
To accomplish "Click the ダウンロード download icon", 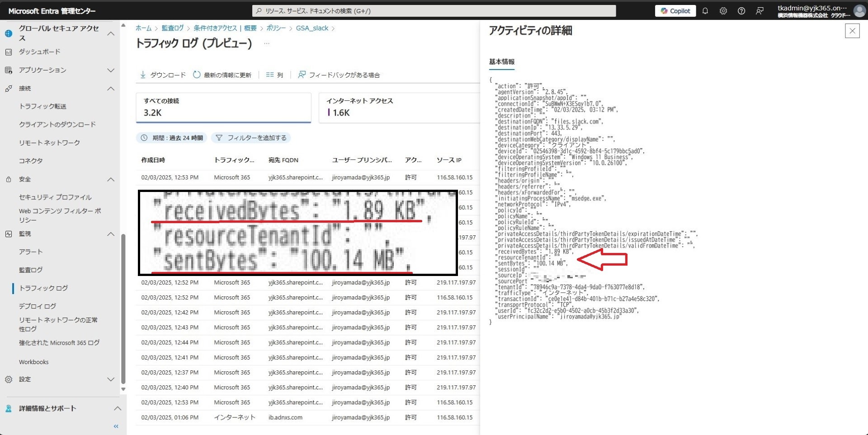I will coord(143,75).
